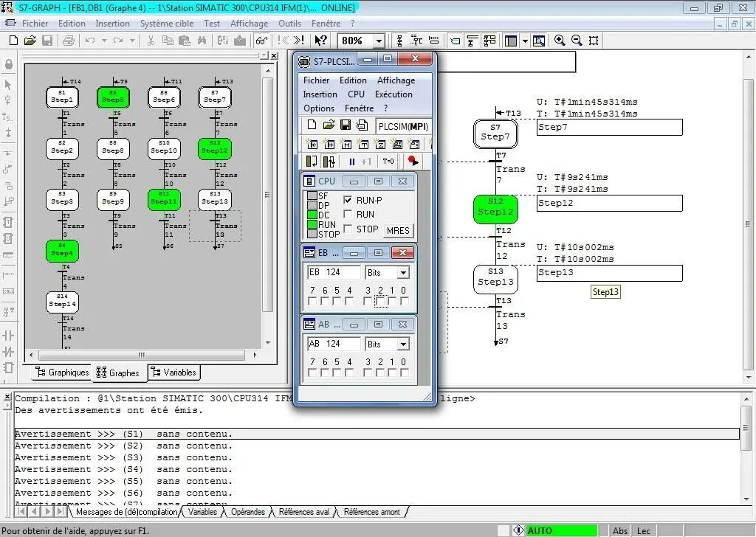This screenshot has width=756, height=537.
Task: Switch to the Variables tab in overview pane
Action: (173, 373)
